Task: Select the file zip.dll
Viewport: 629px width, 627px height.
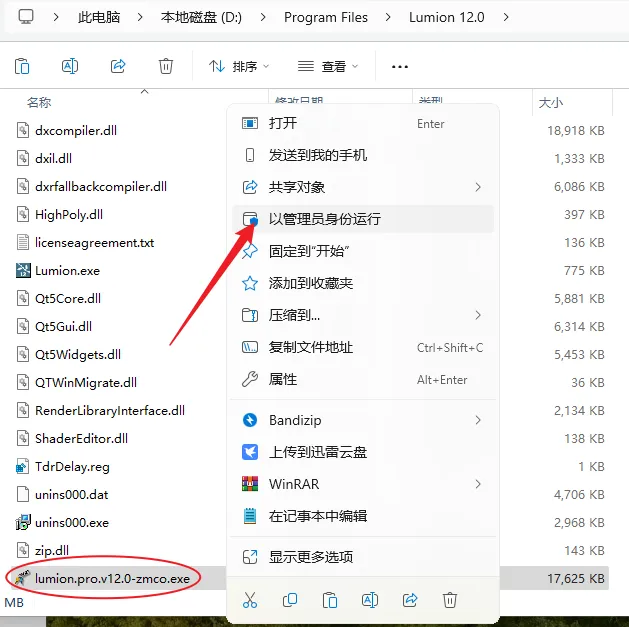Action: point(52,550)
